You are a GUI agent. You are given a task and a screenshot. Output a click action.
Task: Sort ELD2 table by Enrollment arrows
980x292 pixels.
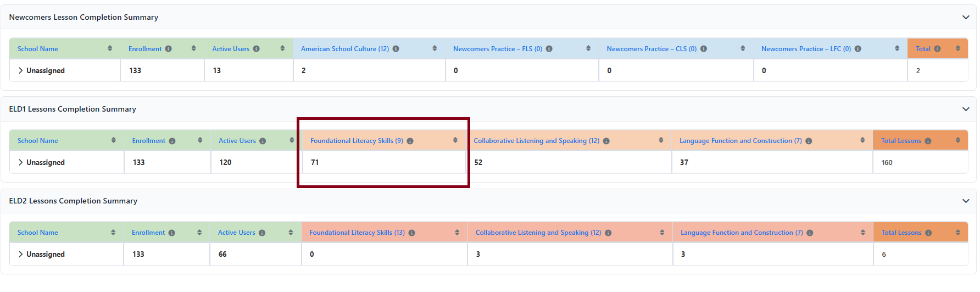click(199, 233)
